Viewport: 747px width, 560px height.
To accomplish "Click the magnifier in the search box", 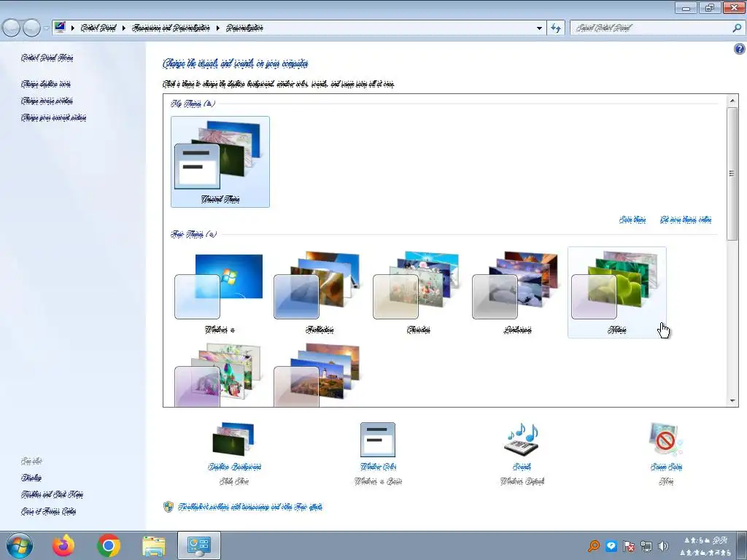I will click(x=737, y=28).
